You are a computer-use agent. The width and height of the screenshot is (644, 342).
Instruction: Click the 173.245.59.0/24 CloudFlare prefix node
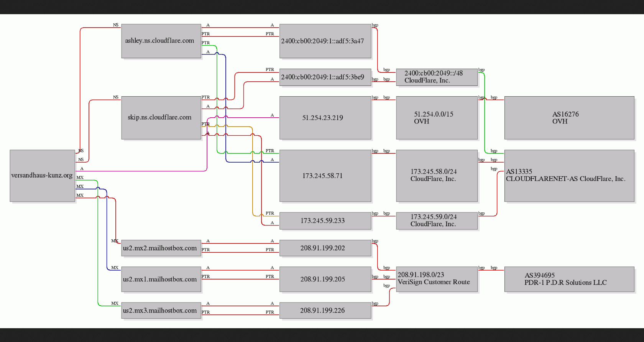click(x=437, y=221)
